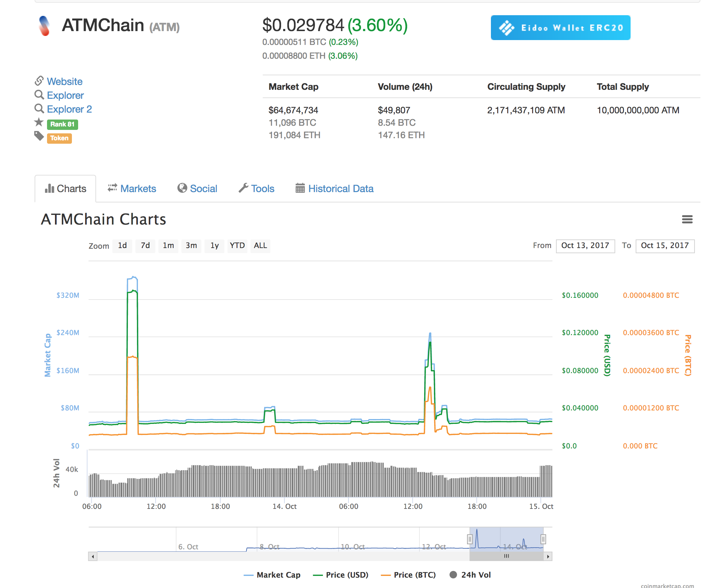Image resolution: width=726 pixels, height=588 pixels.
Task: Click the navigator scroll-right arrow
Action: [548, 556]
